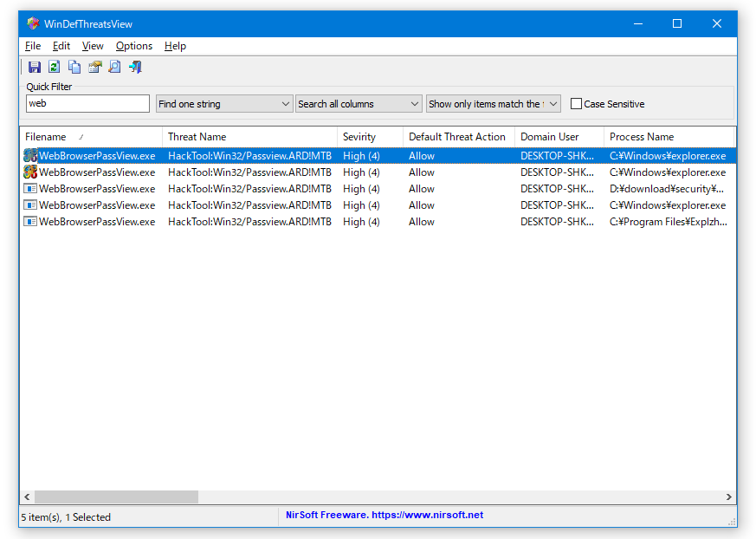Sort by the Process Name column header
Image resolution: width=756 pixels, height=539 pixels.
pos(669,137)
